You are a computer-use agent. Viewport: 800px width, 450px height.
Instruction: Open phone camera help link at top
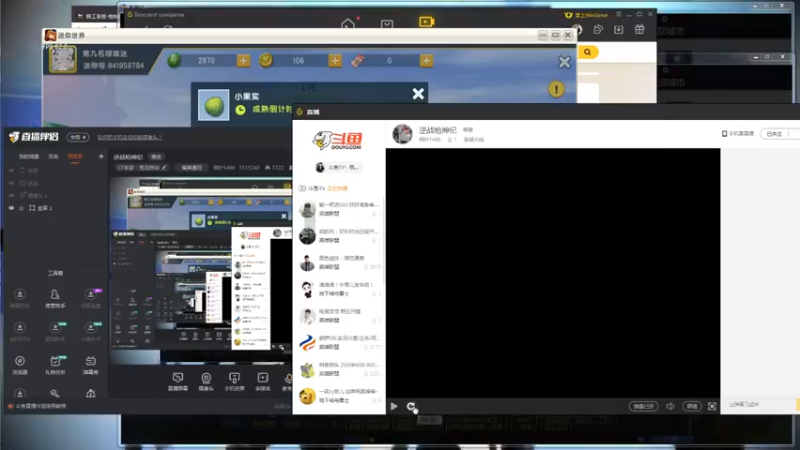tap(130, 137)
